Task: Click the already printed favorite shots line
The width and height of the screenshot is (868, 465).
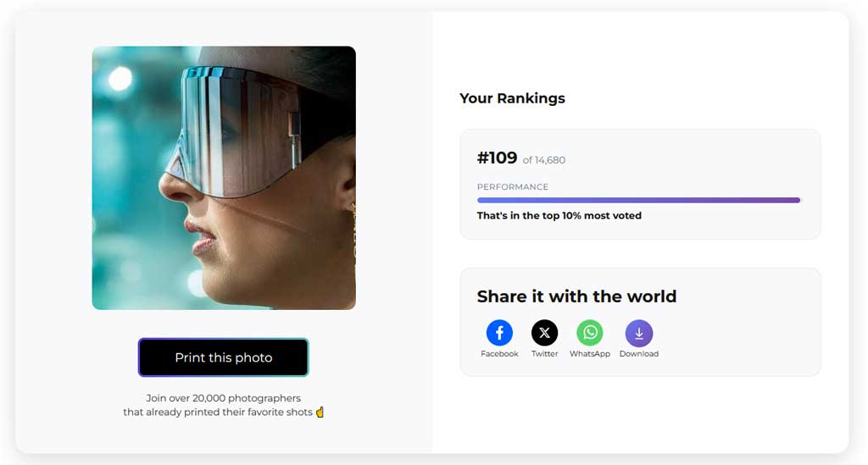Action: tap(218, 412)
